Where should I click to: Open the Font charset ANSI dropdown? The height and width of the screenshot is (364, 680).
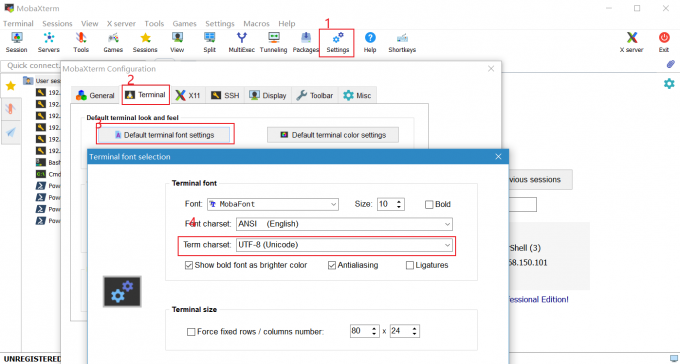(344, 224)
